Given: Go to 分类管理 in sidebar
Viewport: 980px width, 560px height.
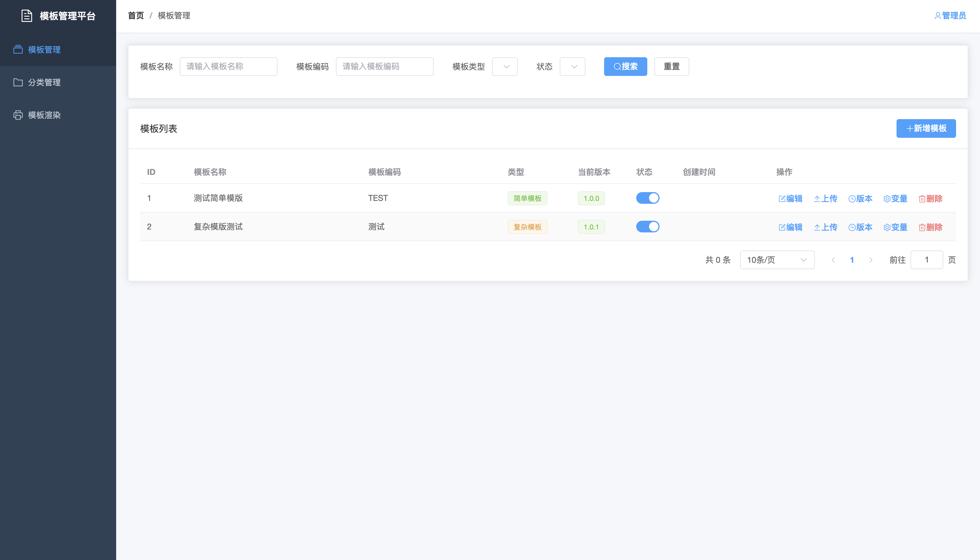Looking at the screenshot, I should tap(44, 82).
